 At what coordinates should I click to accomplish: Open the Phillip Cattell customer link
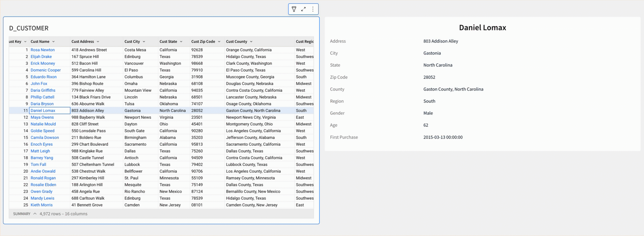pyautogui.click(x=43, y=97)
